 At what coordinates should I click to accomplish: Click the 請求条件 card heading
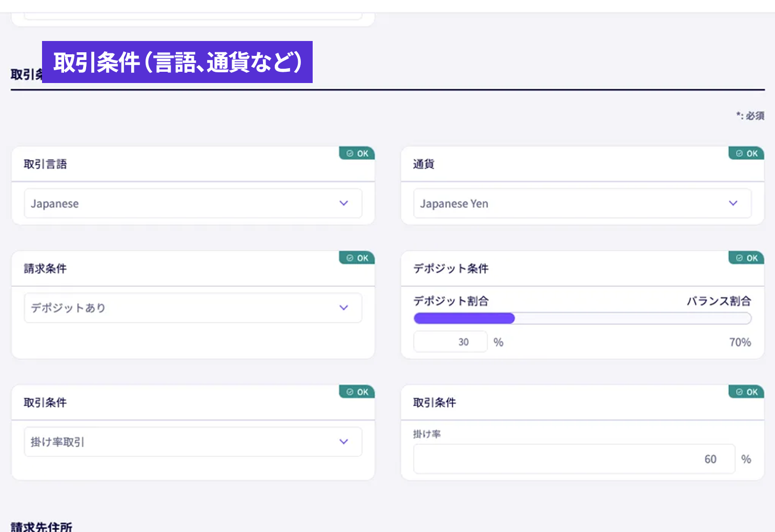point(45,269)
